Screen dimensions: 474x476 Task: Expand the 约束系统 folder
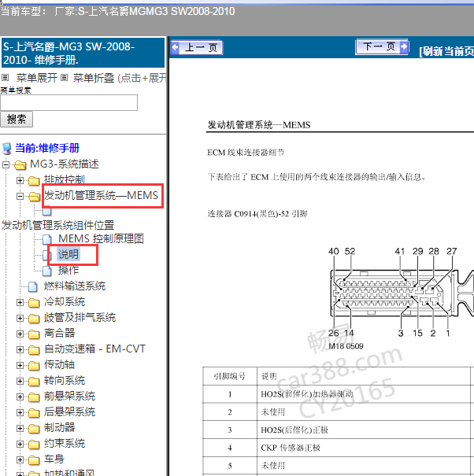coord(20,444)
